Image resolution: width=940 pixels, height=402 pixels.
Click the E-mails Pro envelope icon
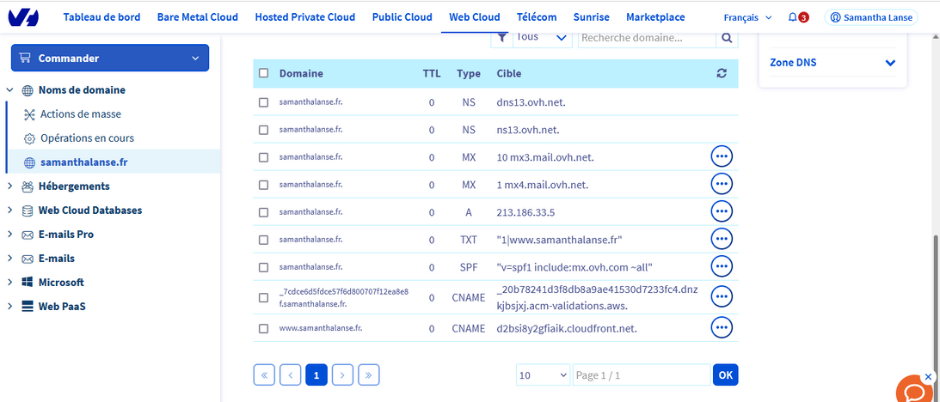click(27, 235)
